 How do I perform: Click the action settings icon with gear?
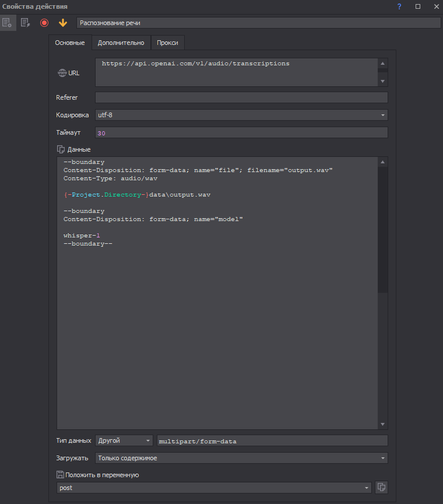[x=8, y=23]
